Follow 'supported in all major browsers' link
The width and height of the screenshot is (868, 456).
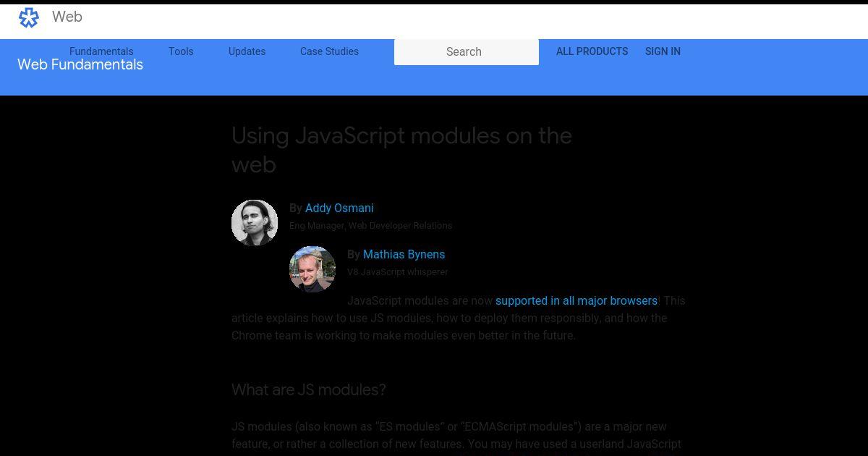[x=576, y=300]
